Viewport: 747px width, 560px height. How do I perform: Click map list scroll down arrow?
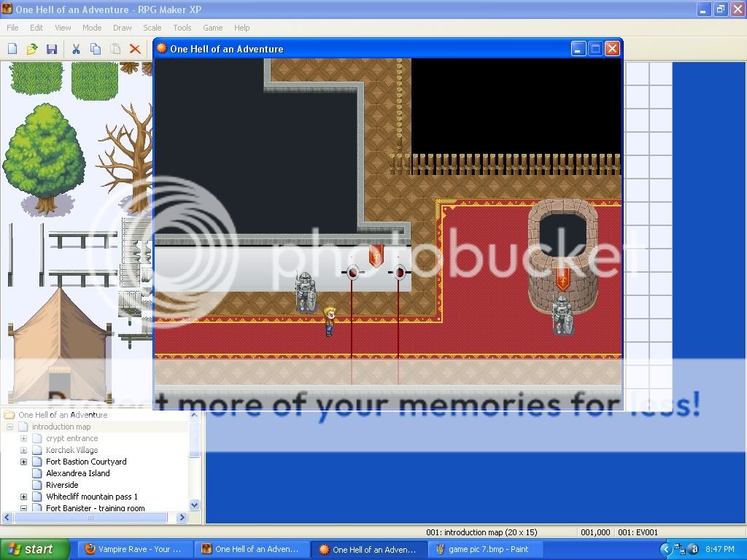point(194,505)
